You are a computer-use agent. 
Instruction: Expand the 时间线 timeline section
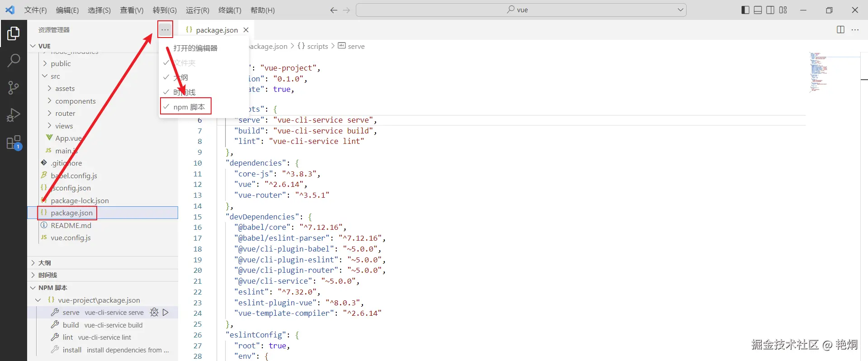point(103,275)
